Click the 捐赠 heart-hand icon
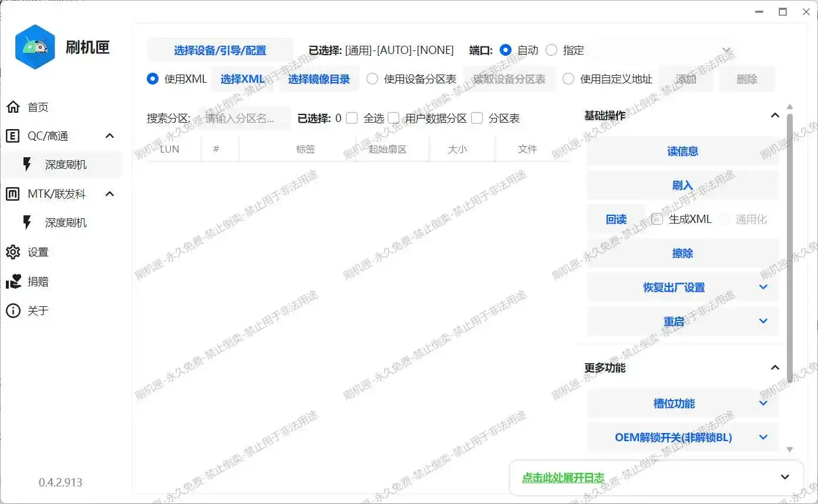Screen dimensions: 818x504 (x=13, y=282)
